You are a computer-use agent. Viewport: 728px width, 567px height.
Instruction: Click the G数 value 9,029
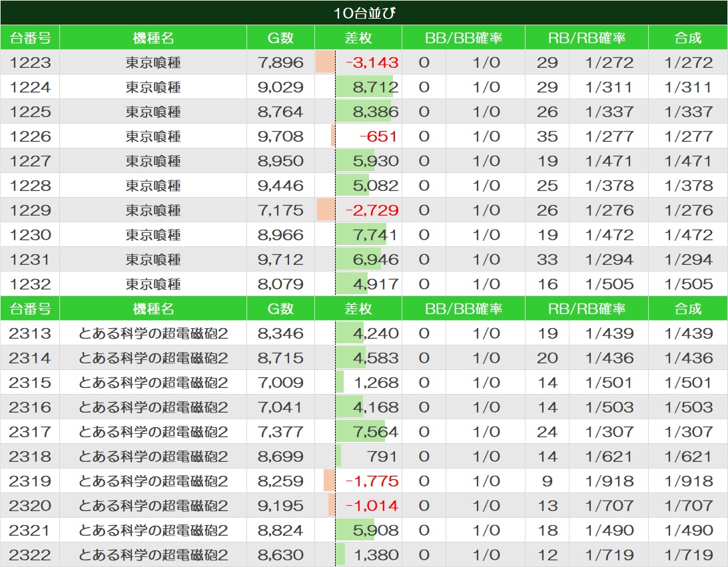280,87
